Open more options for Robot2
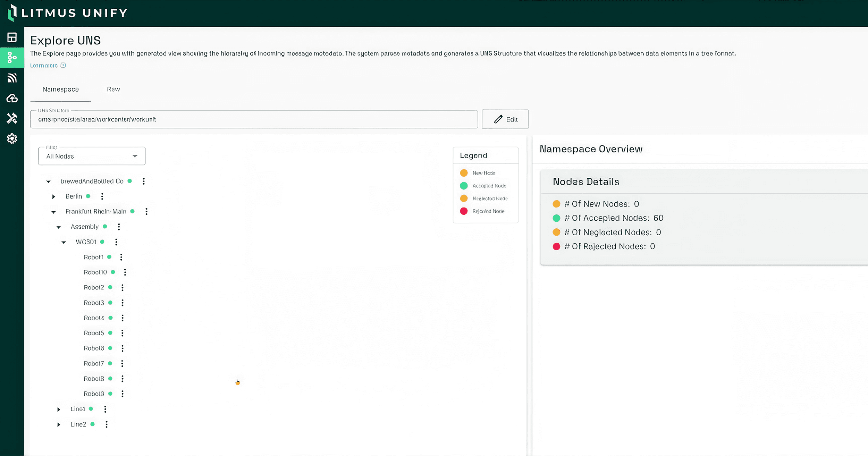 [123, 287]
